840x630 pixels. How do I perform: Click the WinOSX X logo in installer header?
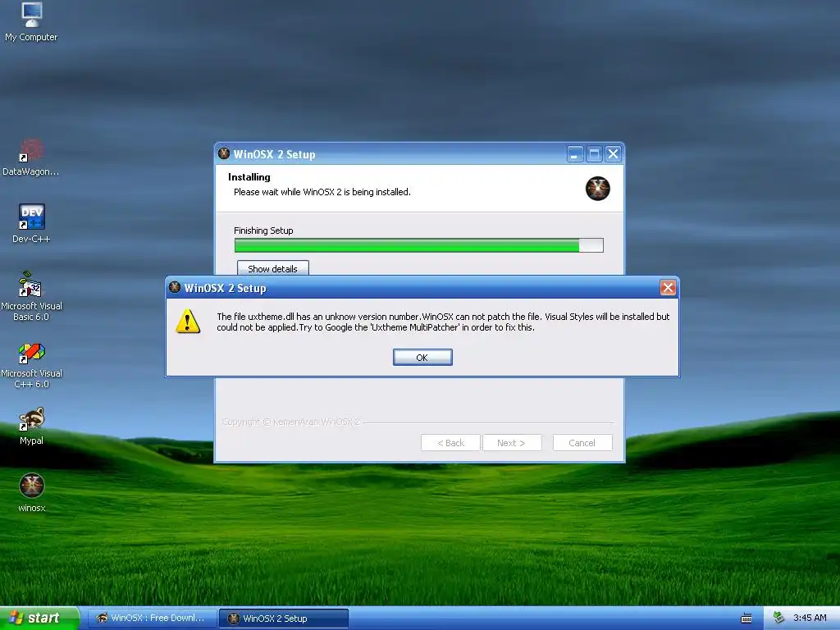[598, 189]
